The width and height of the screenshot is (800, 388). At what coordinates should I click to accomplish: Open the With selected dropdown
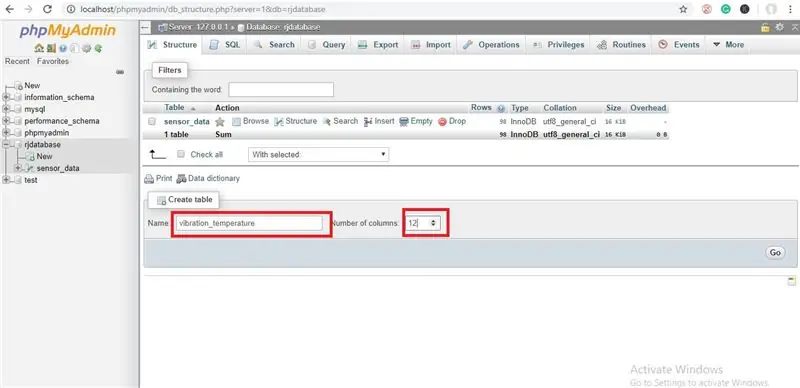click(318, 154)
